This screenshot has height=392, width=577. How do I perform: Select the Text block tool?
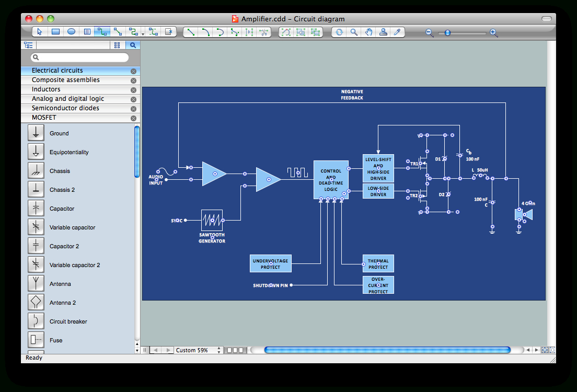(87, 32)
